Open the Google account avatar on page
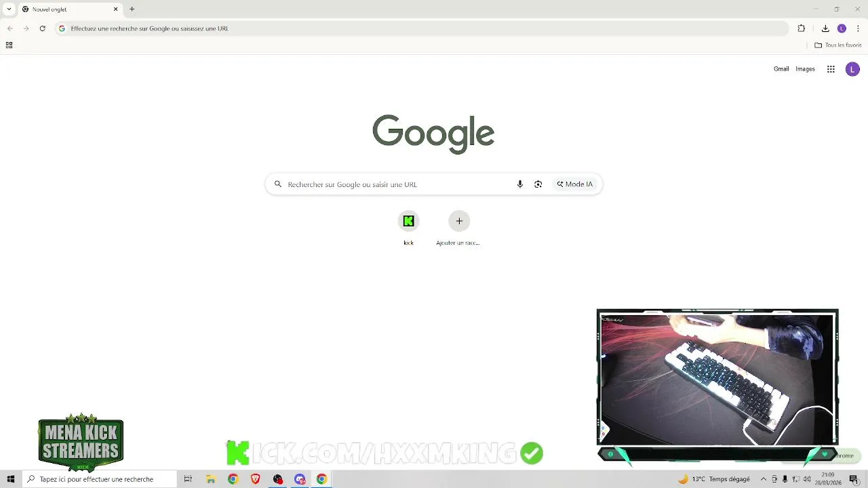 pos(852,69)
